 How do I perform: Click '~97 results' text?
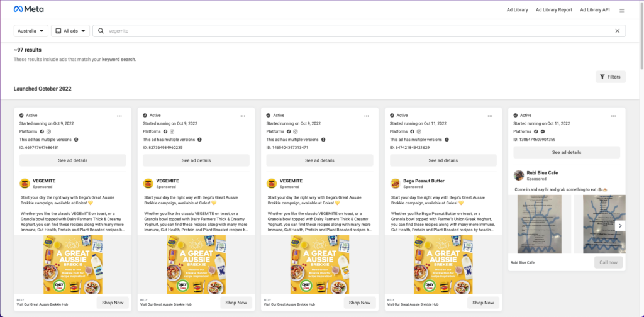28,50
